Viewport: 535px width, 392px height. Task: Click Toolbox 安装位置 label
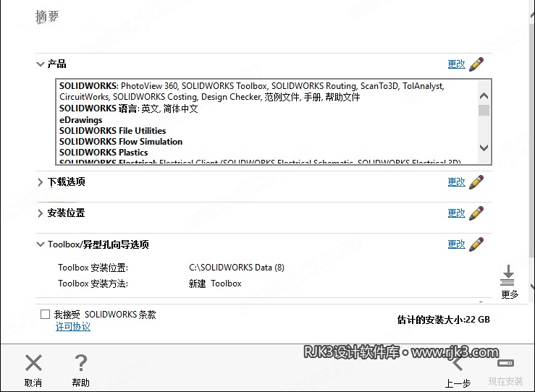coord(93,268)
